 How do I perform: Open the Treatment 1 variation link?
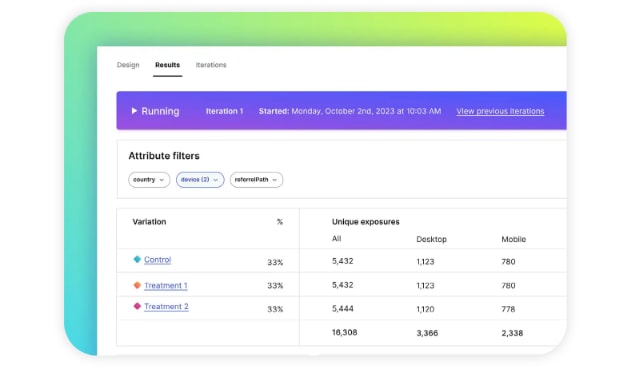[166, 285]
